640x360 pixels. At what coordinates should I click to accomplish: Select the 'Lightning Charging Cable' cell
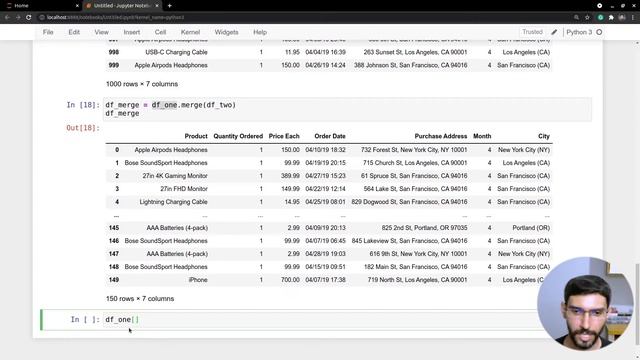173,202
